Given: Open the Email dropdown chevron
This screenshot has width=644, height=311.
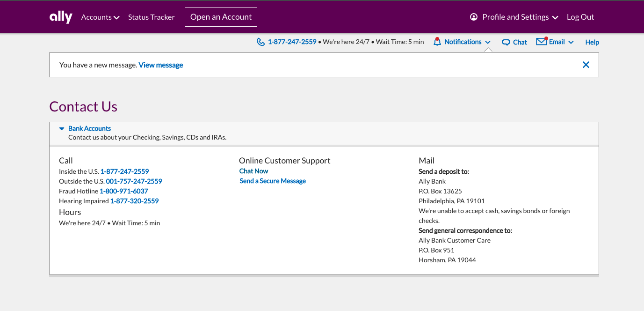Looking at the screenshot, I should coord(571,42).
